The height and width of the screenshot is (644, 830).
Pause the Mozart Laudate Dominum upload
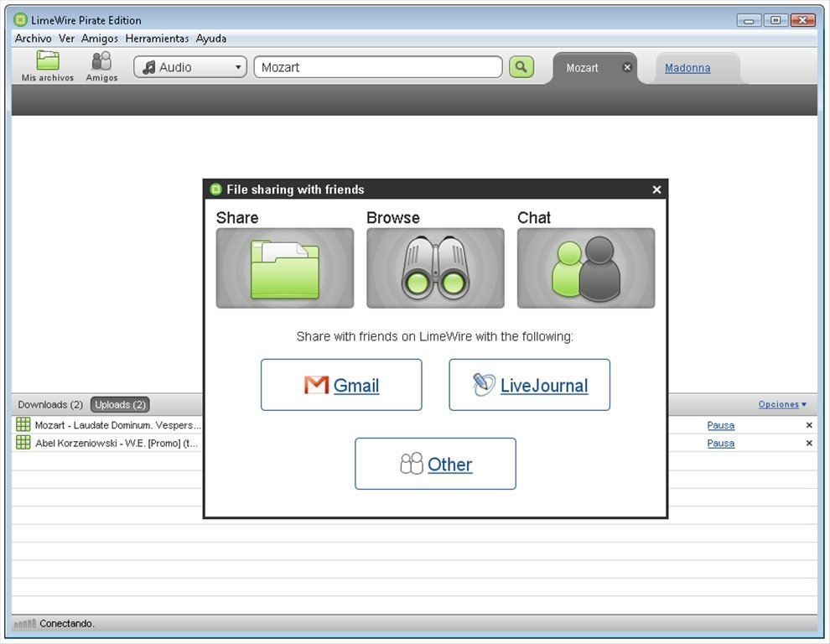721,425
